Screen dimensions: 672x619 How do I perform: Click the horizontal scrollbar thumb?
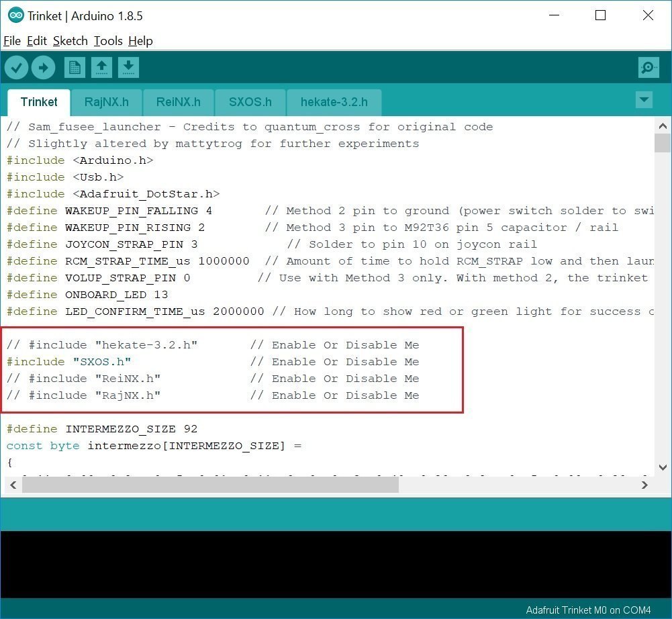coord(210,485)
